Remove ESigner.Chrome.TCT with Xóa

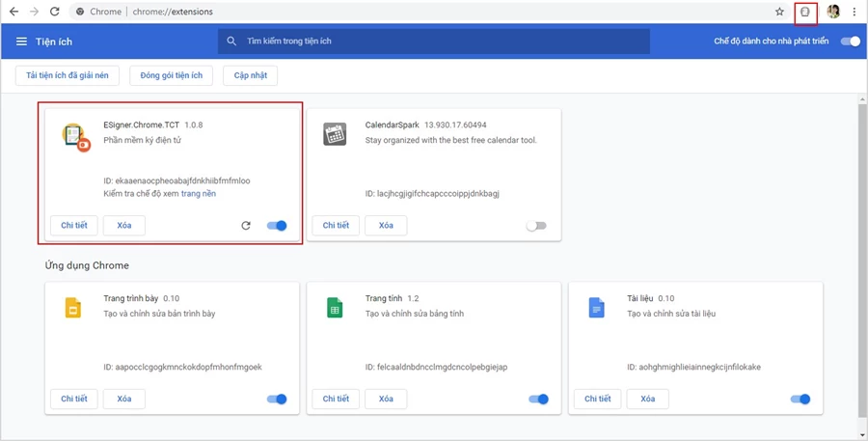124,226
